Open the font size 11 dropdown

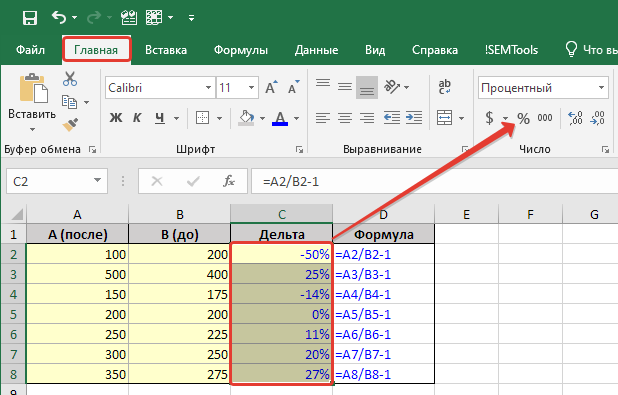(x=251, y=88)
